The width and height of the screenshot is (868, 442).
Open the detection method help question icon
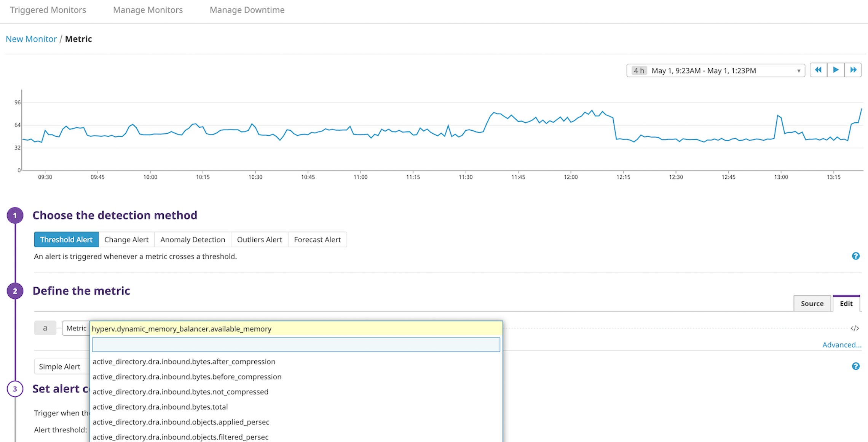coord(855,256)
